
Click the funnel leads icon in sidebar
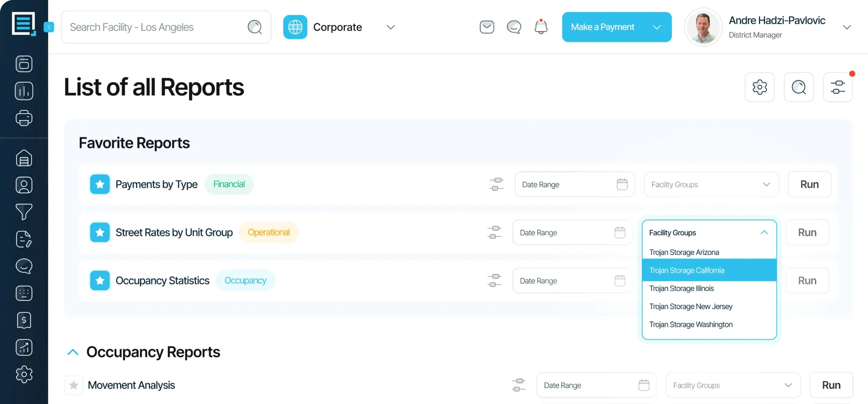point(24,212)
